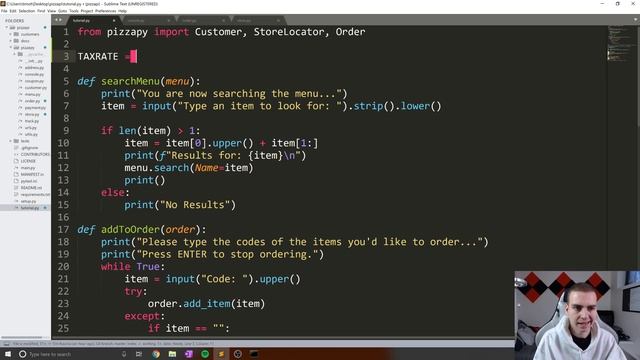This screenshot has height=360, width=640.
Task: Open the tab list dropdown at right
Action: point(636,19)
